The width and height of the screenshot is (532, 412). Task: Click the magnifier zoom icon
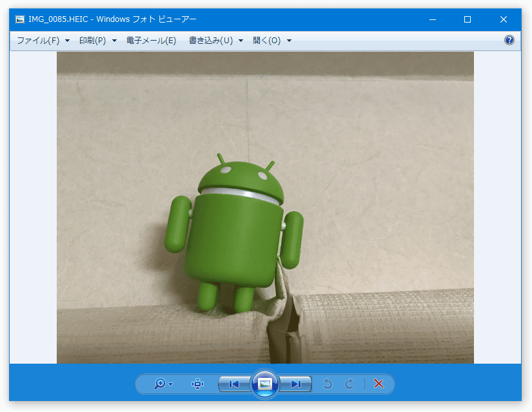(159, 384)
